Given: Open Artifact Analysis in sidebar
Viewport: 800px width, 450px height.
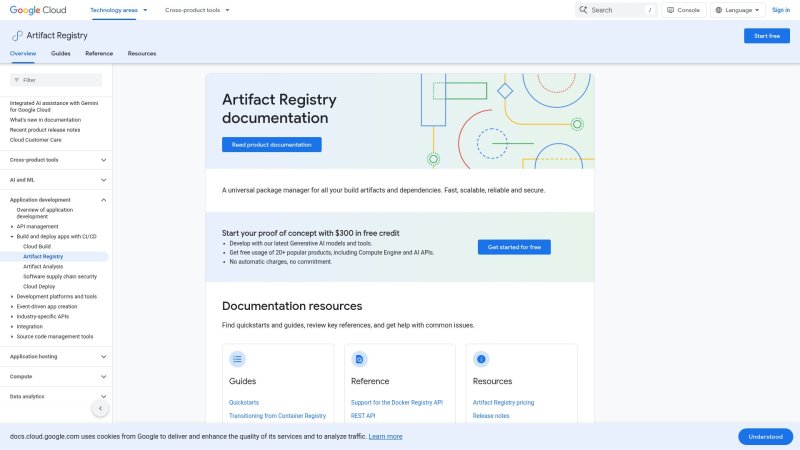Looking at the screenshot, I should tap(43, 266).
